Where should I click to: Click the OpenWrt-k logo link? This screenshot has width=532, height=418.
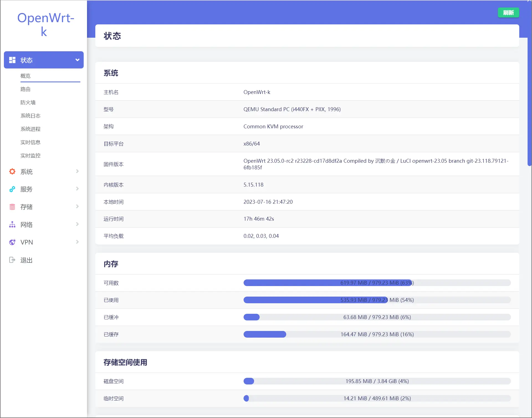tap(45, 25)
